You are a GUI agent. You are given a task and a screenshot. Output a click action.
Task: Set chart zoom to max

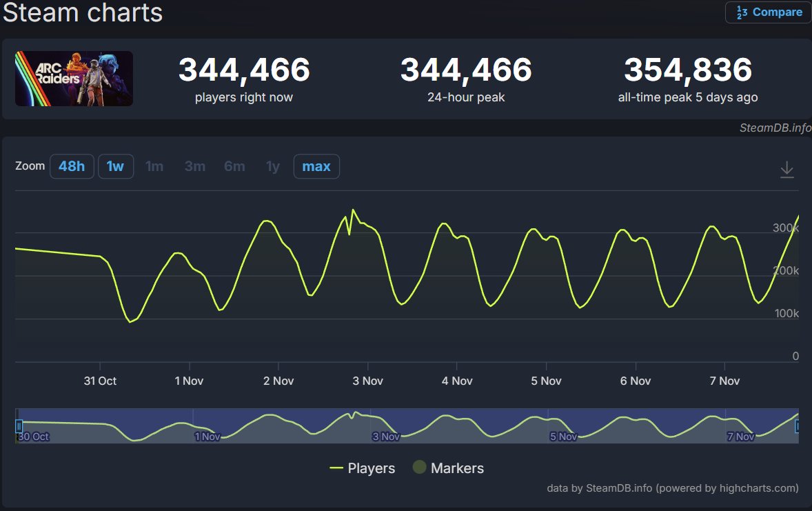point(316,166)
